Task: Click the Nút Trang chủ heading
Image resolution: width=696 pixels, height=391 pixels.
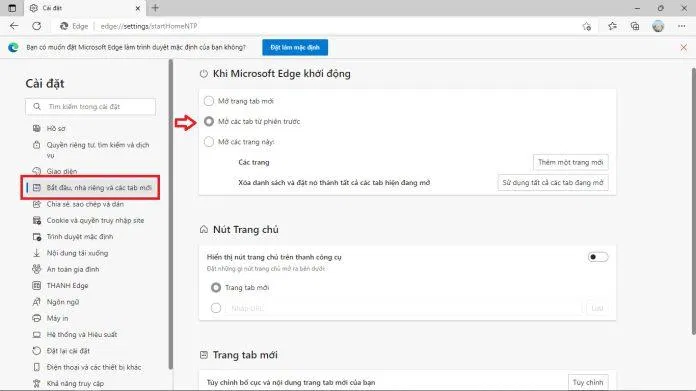Action: 245,229
